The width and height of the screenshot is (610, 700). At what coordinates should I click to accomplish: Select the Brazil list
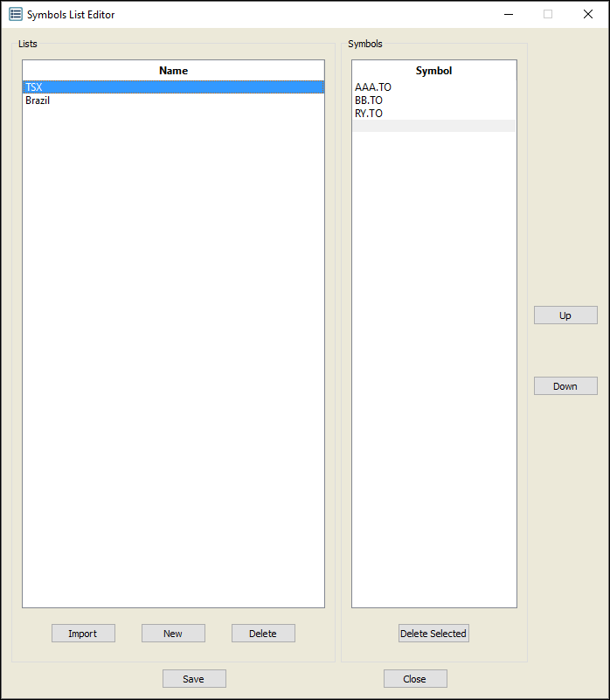(38, 100)
